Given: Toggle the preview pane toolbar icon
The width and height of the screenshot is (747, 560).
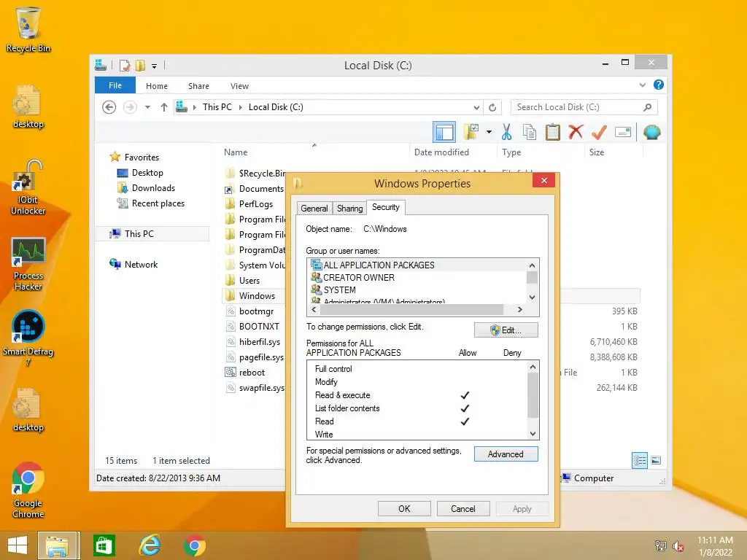Looking at the screenshot, I should click(444, 132).
